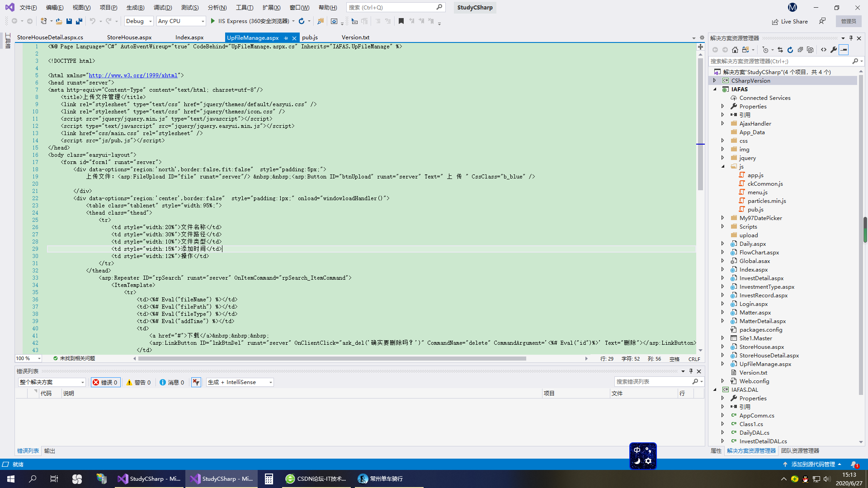Image resolution: width=868 pixels, height=488 pixels.
Task: Click the 搜索错误列表 search field
Action: (653, 382)
